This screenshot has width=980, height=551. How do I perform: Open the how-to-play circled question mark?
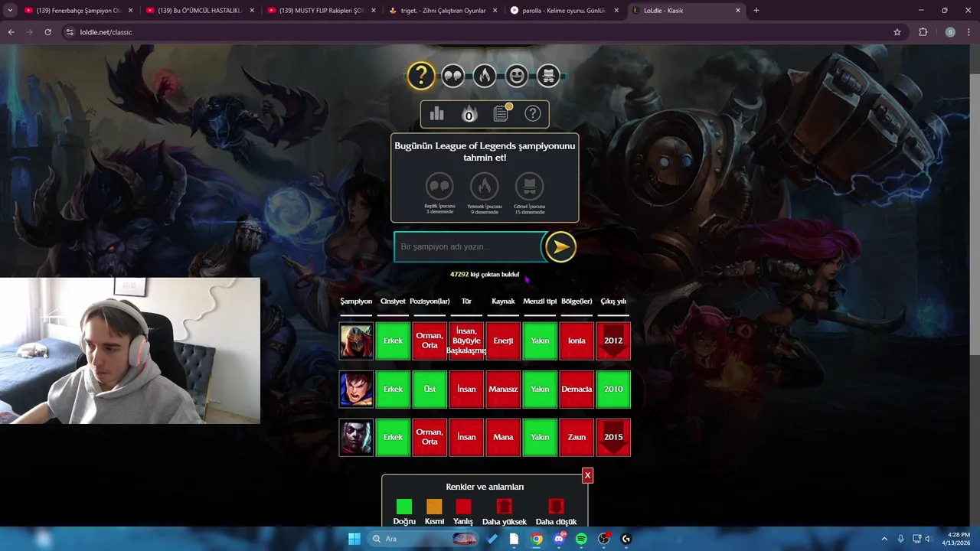tap(533, 114)
